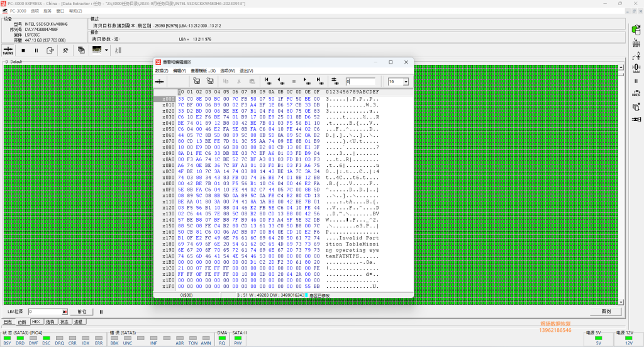The image size is (644, 347).
Task: Expand the dropdown arrow beside the map icon
Action: tap(106, 50)
